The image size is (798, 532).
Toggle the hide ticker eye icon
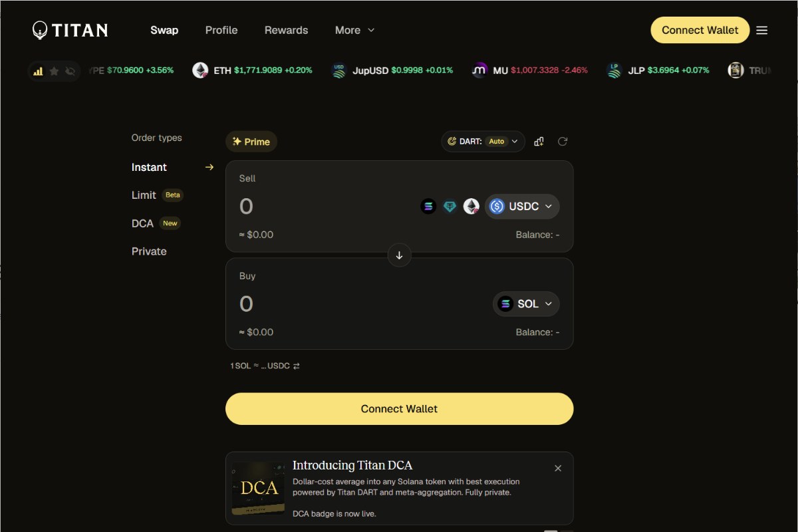70,71
